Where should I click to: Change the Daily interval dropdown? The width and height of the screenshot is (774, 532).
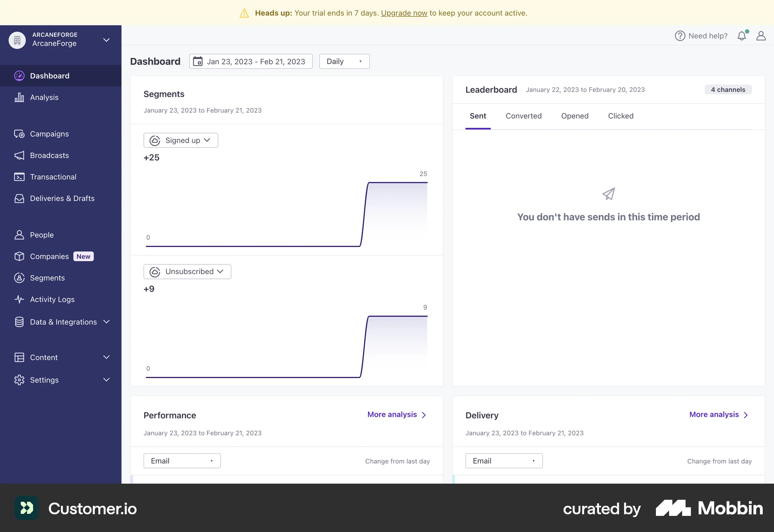point(344,61)
